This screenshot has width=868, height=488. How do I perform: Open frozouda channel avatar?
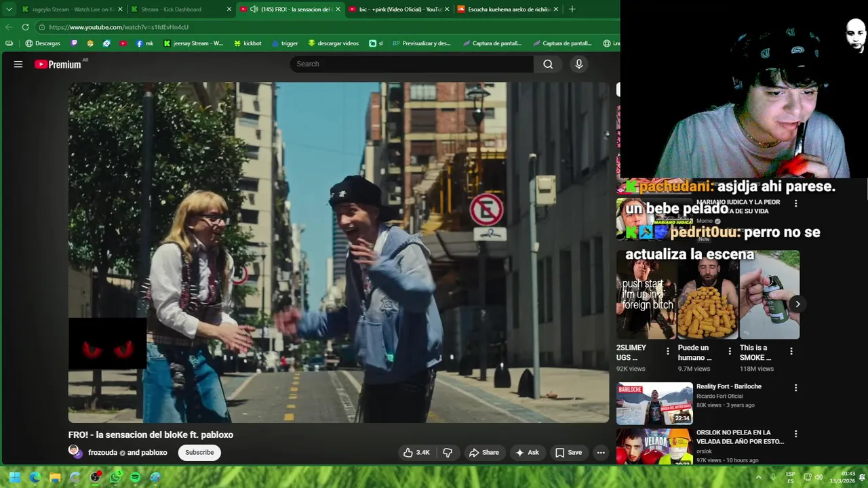coord(75,452)
